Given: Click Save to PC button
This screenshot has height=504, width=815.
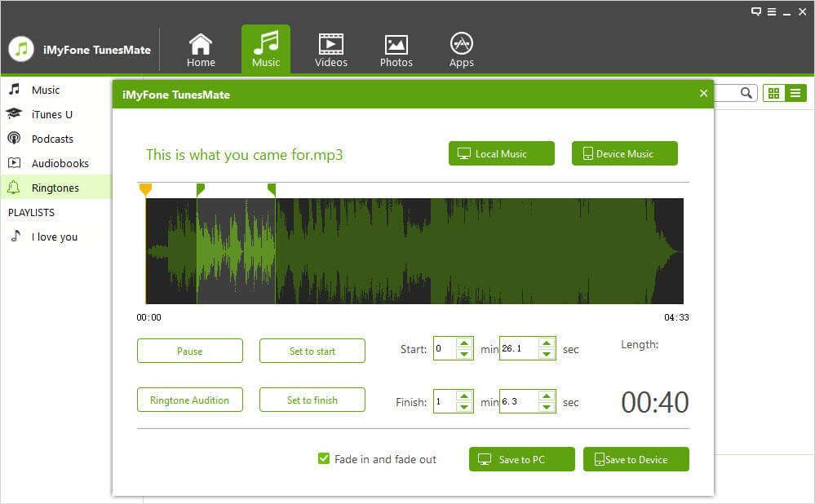Looking at the screenshot, I should click(x=522, y=459).
